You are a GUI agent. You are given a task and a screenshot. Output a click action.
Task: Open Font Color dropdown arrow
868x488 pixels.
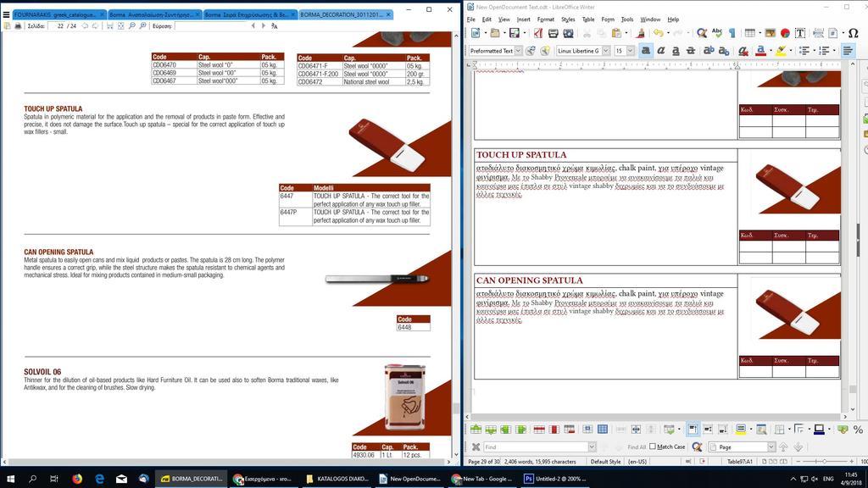coord(770,51)
